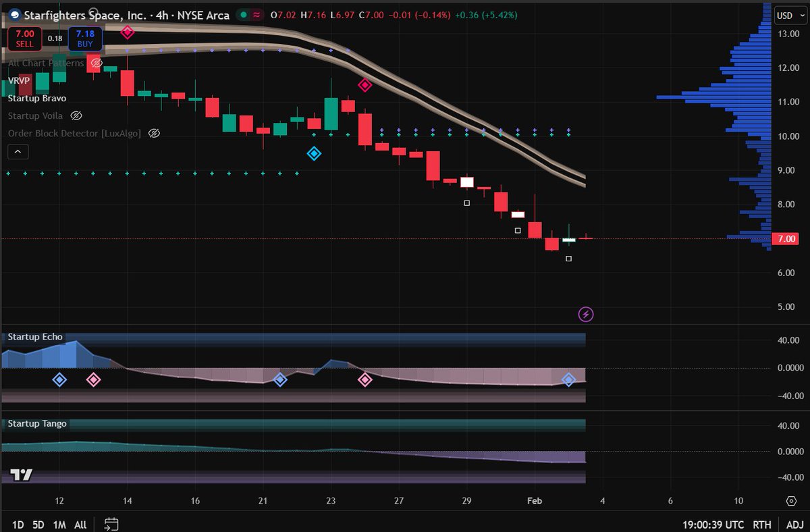810x532 pixels.
Task: Show the hidden Startup Voila indicator
Action: [x=76, y=115]
